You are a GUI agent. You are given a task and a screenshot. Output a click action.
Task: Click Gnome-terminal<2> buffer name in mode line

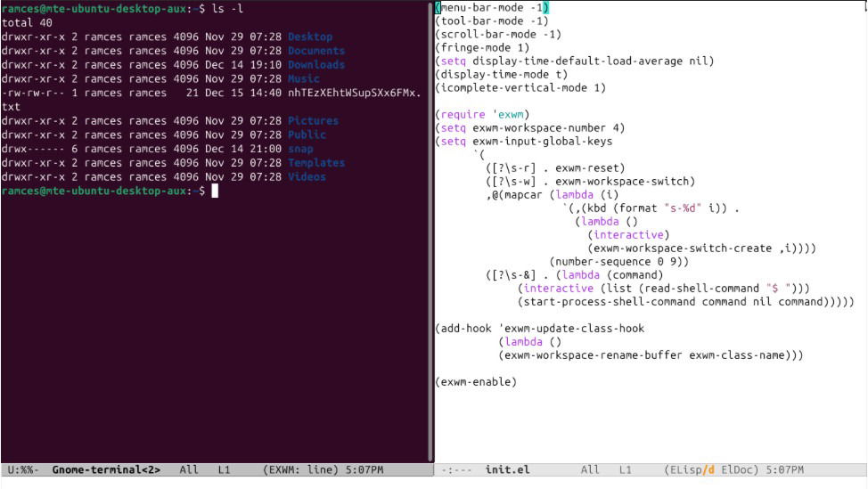106,469
